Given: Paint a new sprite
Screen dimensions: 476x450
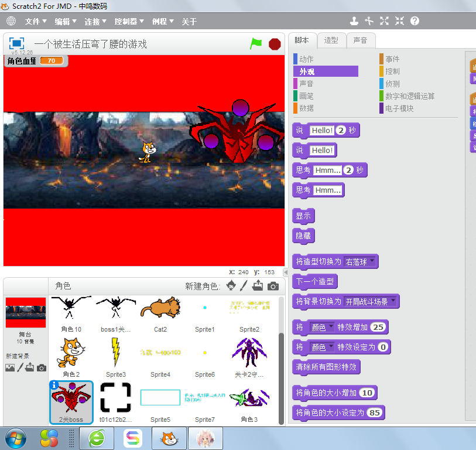Looking at the screenshot, I should (x=244, y=285).
